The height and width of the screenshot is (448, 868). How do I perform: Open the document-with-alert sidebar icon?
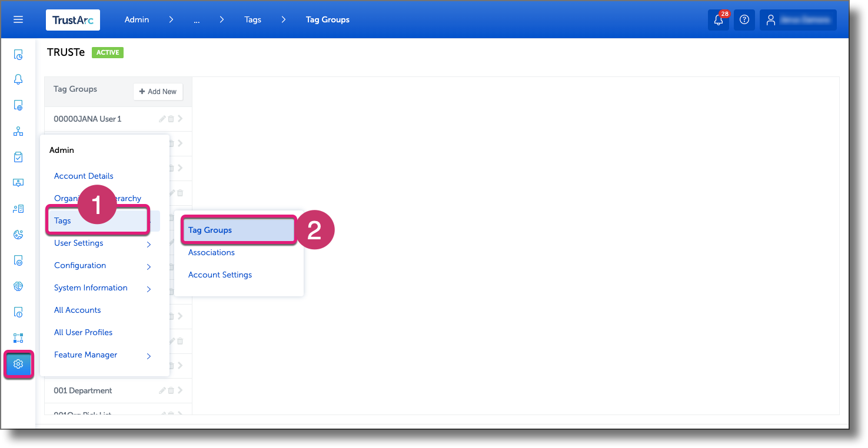point(18,312)
